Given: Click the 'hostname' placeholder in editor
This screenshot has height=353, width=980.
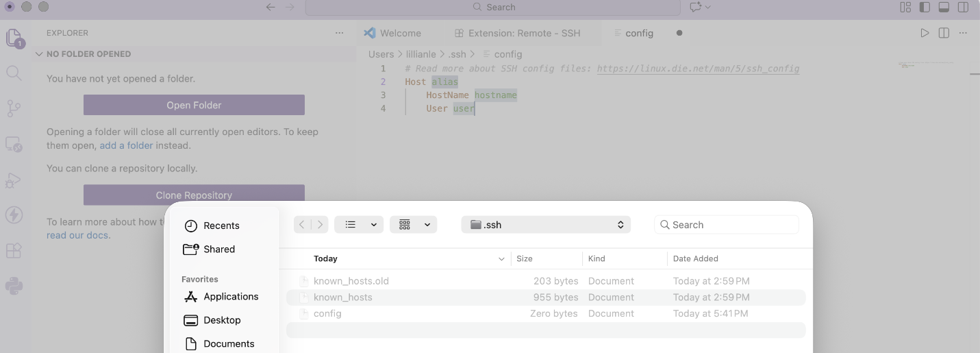Looking at the screenshot, I should click(496, 95).
